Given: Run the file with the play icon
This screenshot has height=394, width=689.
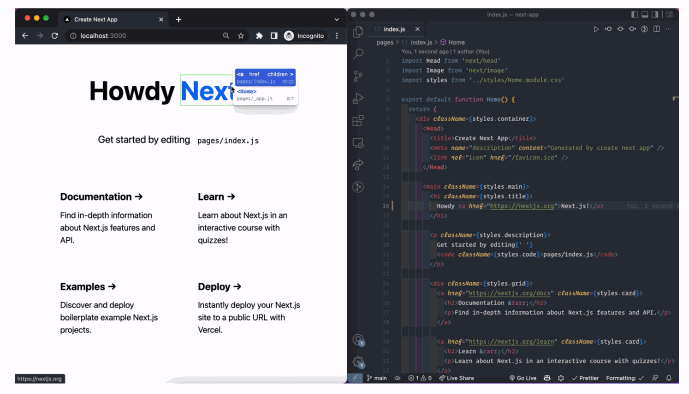Looking at the screenshot, I should tap(596, 29).
